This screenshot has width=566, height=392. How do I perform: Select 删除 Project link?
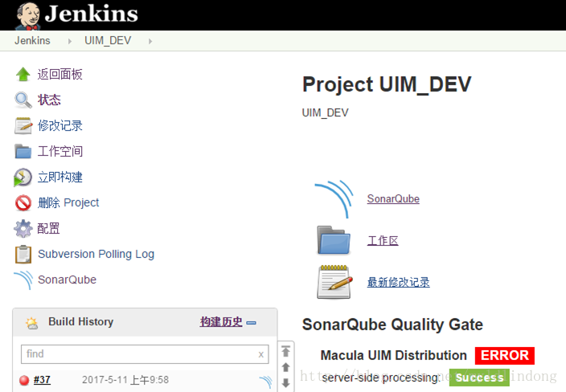pos(68,202)
